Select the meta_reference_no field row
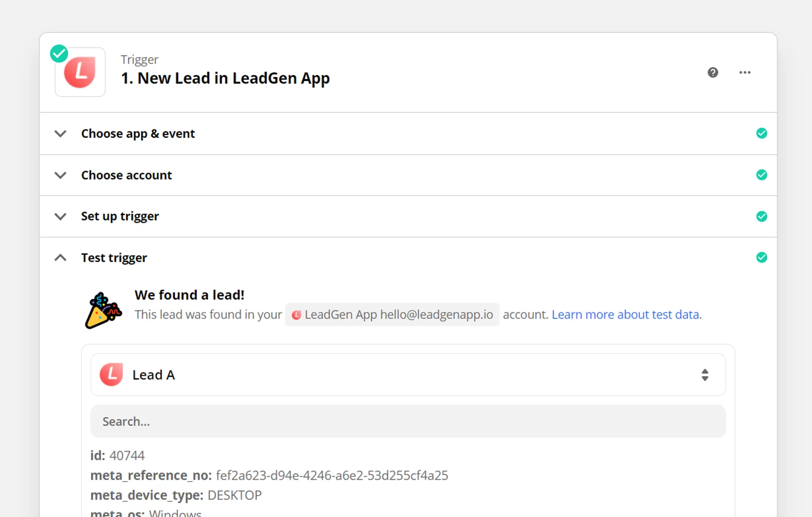This screenshot has height=517, width=812. tap(269, 475)
